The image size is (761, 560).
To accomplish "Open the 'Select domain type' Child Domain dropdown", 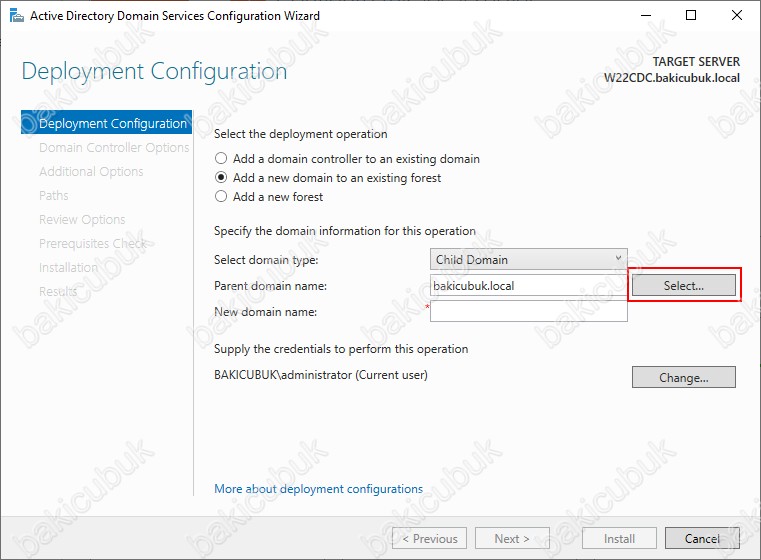I will click(x=529, y=260).
